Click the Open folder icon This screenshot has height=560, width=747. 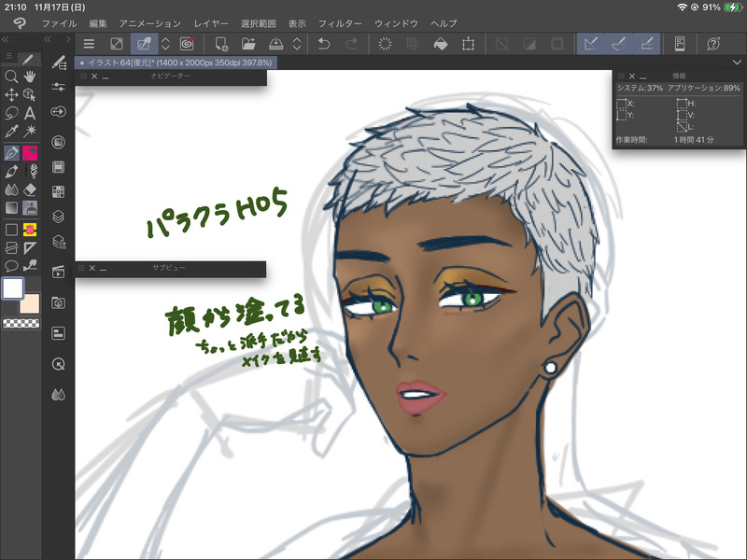point(248,44)
